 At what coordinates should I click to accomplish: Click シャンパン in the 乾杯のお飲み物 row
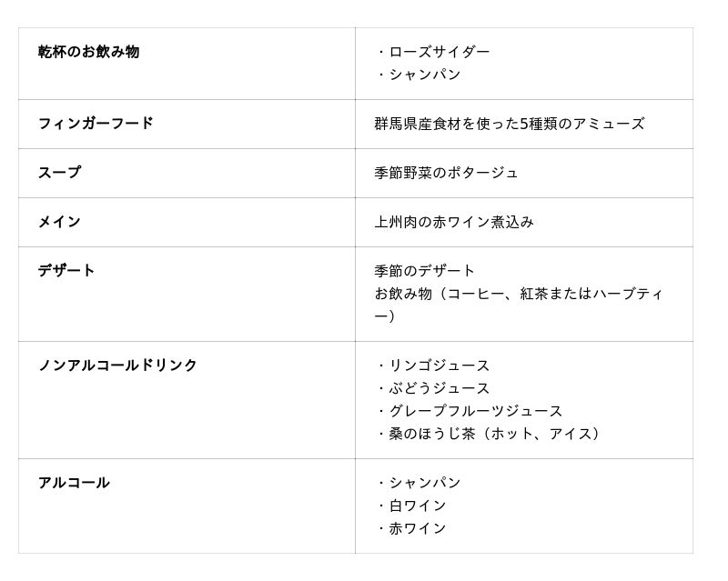424,75
